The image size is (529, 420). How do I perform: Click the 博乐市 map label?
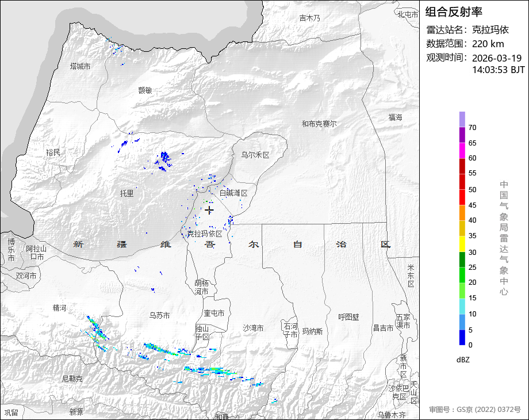click(x=11, y=250)
